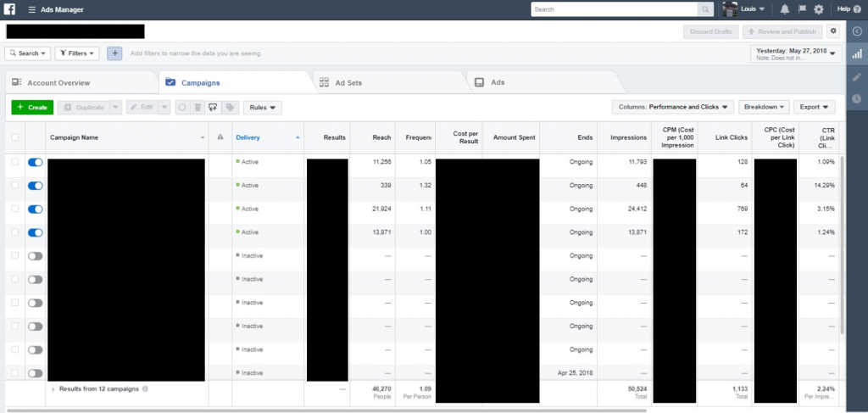
Task: Click the gear icon next to Review and Publish
Action: tap(832, 31)
